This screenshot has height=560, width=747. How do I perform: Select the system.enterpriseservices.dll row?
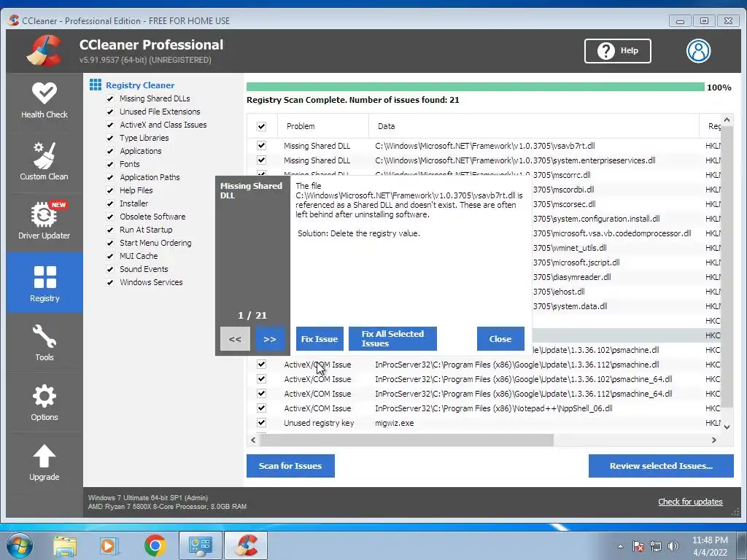(484, 160)
